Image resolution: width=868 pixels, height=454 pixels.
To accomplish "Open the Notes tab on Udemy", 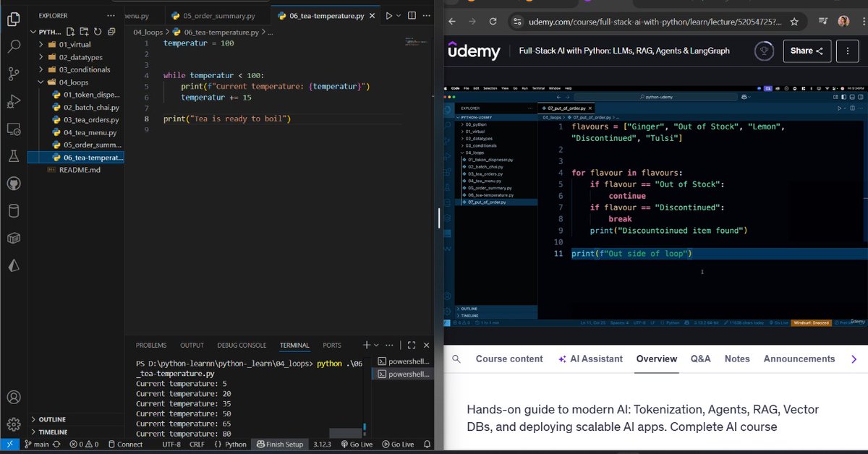I will pyautogui.click(x=737, y=359).
